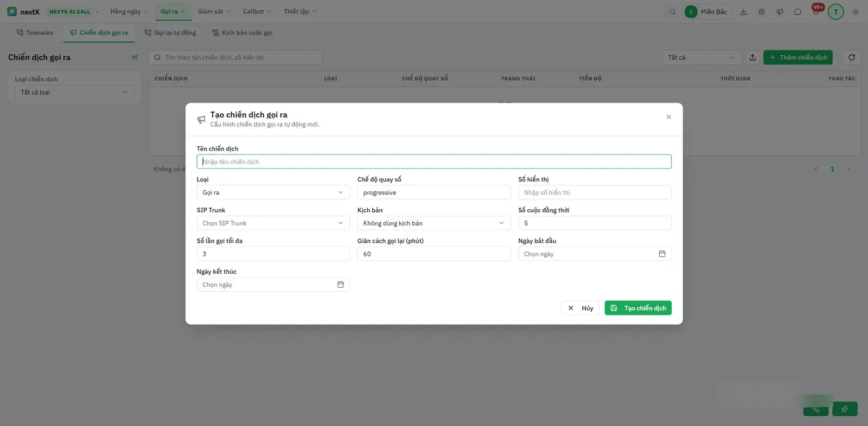Click the Thêm chiến dịch button
Screen dimensions: 868x426
click(798, 57)
